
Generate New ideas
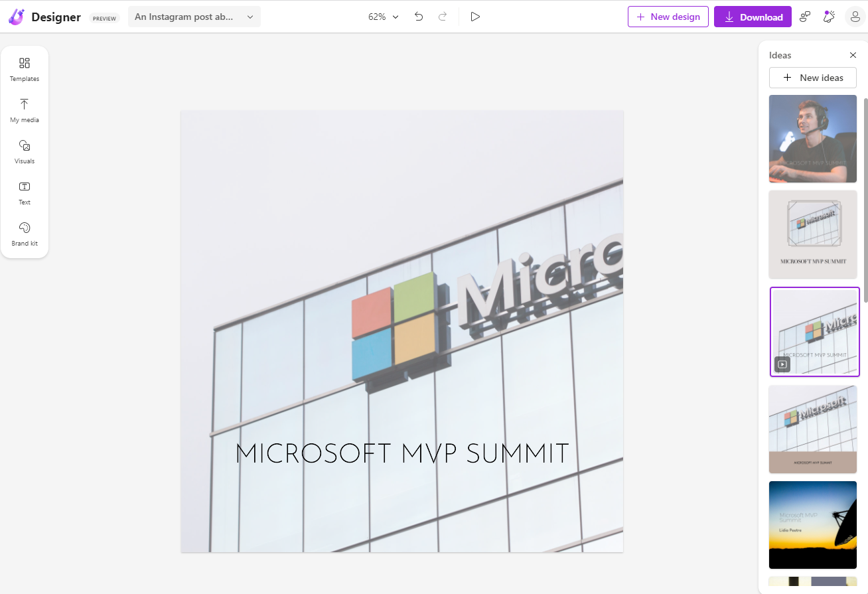click(812, 78)
